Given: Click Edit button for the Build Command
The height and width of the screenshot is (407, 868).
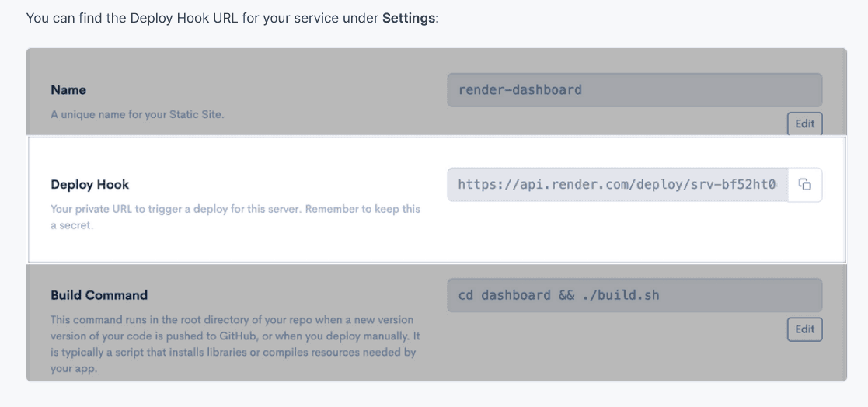Looking at the screenshot, I should coord(804,329).
